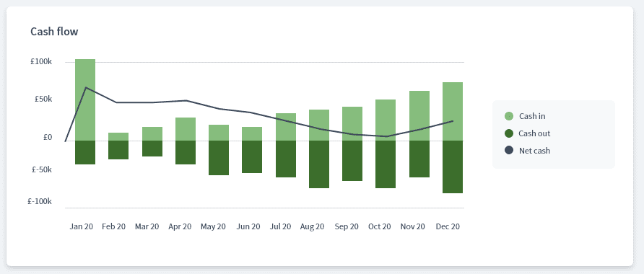This screenshot has height=274, width=644.
Task: Click the dark navy Net cash legend dot
Action: coord(509,151)
